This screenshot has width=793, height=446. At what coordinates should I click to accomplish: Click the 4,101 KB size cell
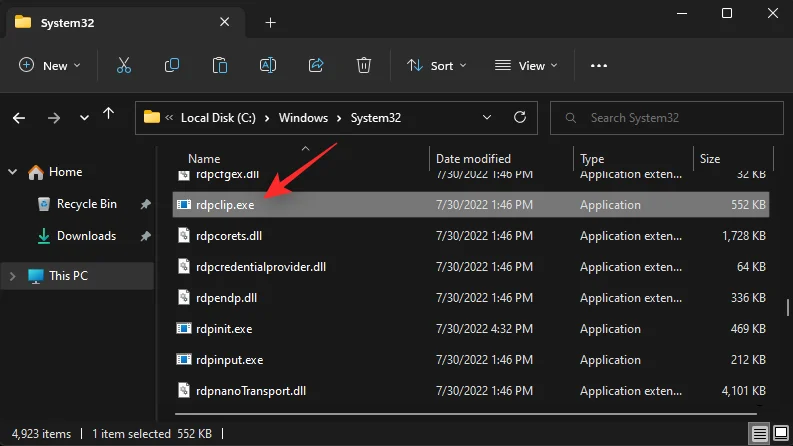click(x=743, y=390)
